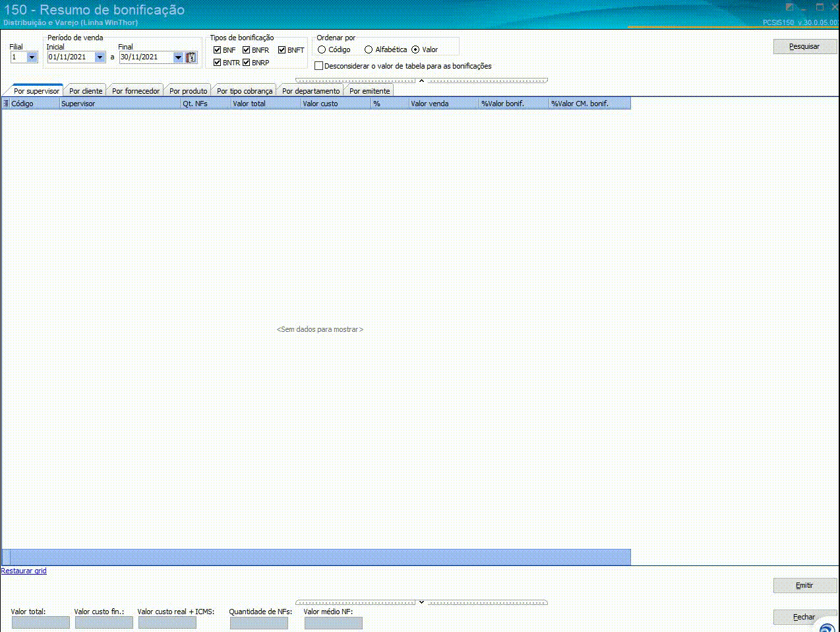This screenshot has height=632, width=840.
Task: Collapse the bottom totals panel chevron
Action: [x=421, y=602]
